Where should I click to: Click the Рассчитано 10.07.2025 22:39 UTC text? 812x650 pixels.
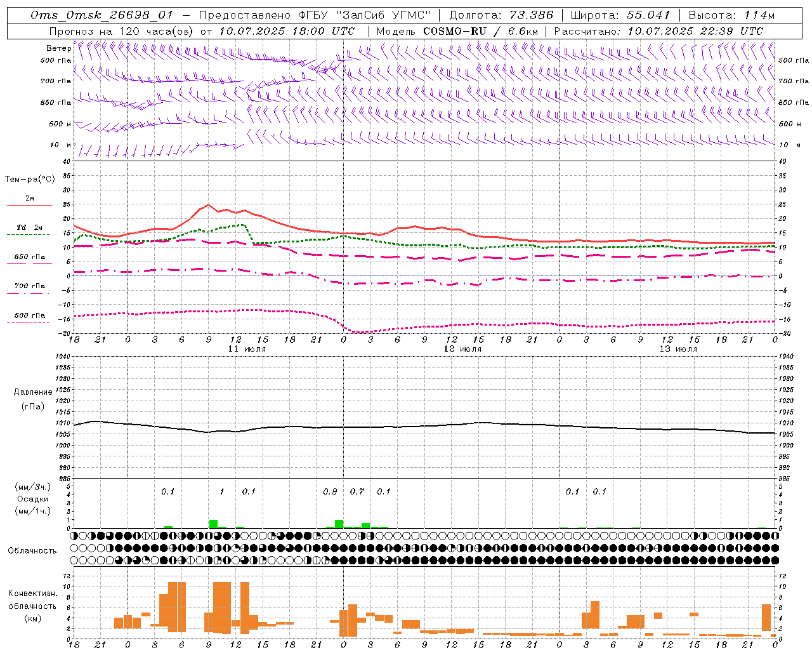pos(658,31)
